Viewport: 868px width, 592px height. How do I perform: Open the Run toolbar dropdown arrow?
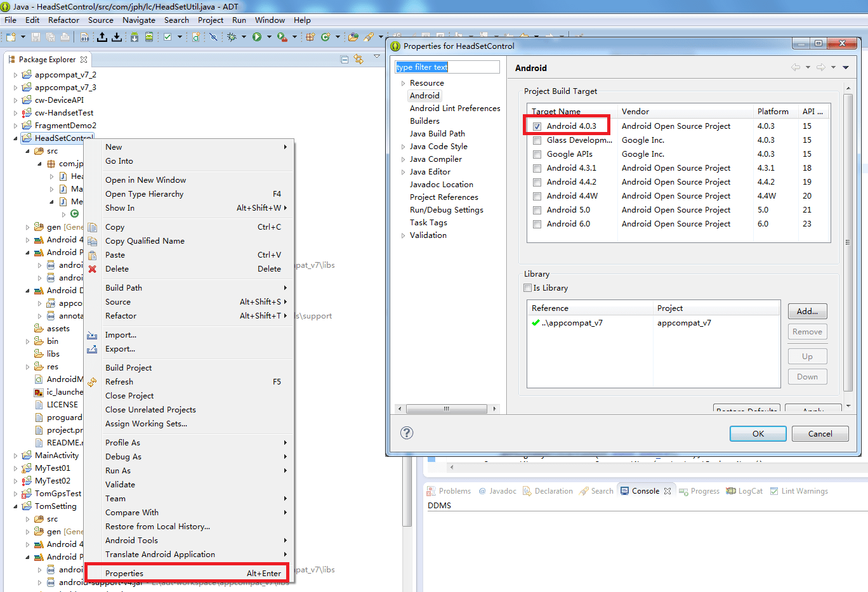point(269,37)
